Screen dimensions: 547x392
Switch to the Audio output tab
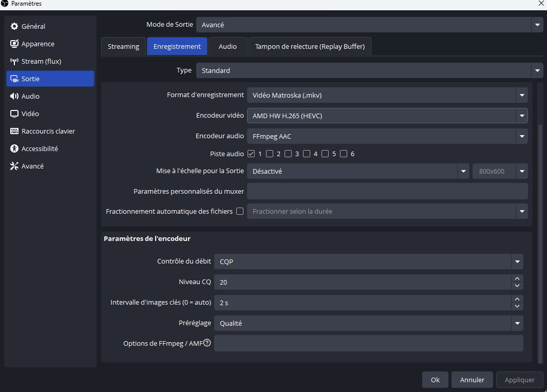228,46
